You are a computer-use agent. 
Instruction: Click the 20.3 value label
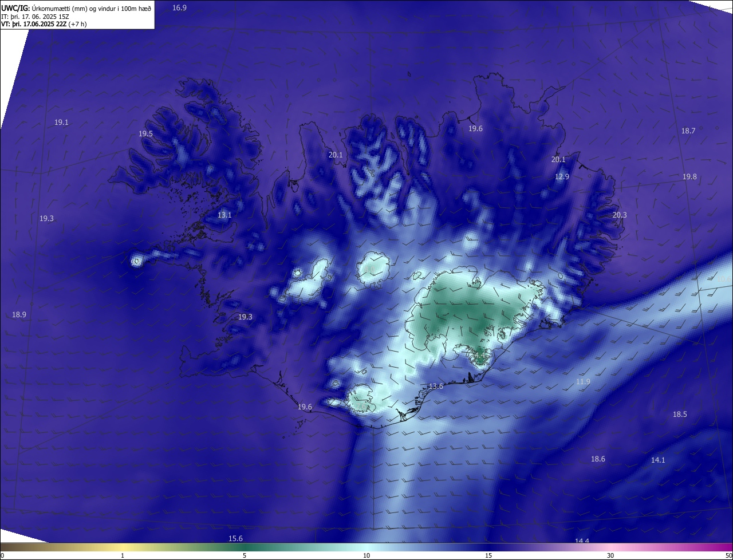[x=620, y=215]
